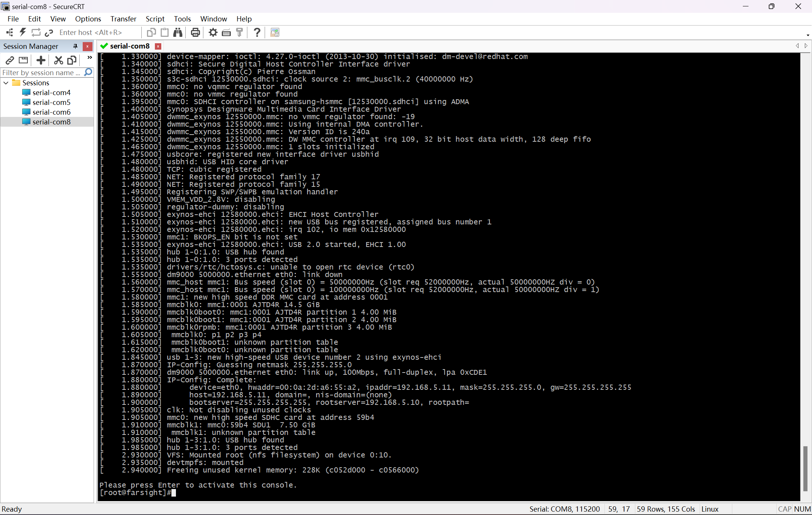Click the serial-com8 session in sidebar
Screen dimensions: 812x515
tap(52, 122)
